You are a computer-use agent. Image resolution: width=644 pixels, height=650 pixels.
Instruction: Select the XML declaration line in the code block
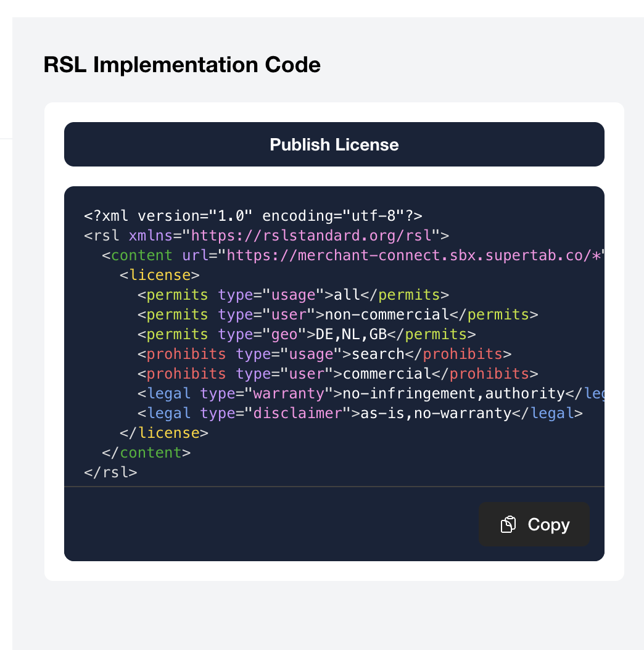(253, 215)
